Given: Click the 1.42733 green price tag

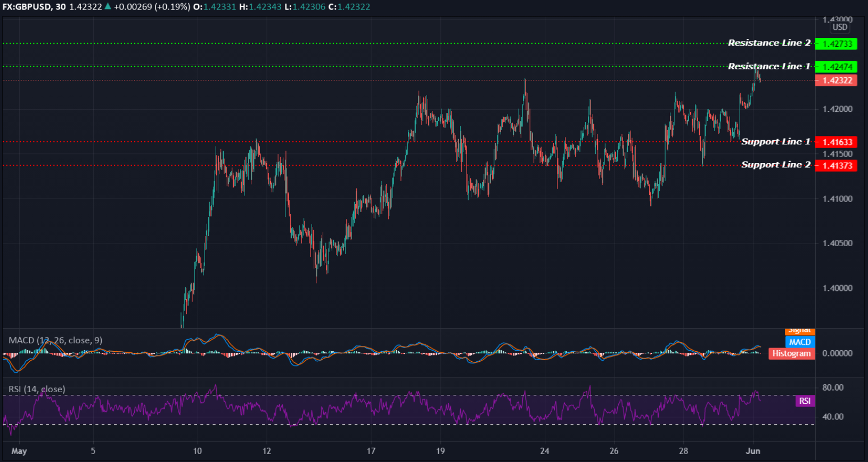Looking at the screenshot, I should (x=836, y=44).
